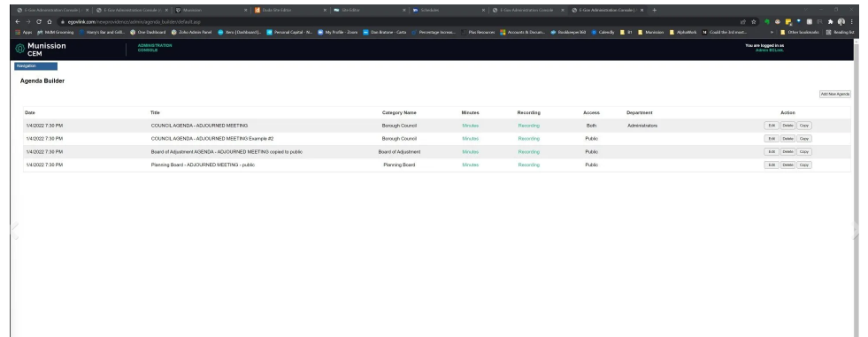
Task: Edit the COUNCIL AGENDA Administrators row
Action: pos(772,126)
